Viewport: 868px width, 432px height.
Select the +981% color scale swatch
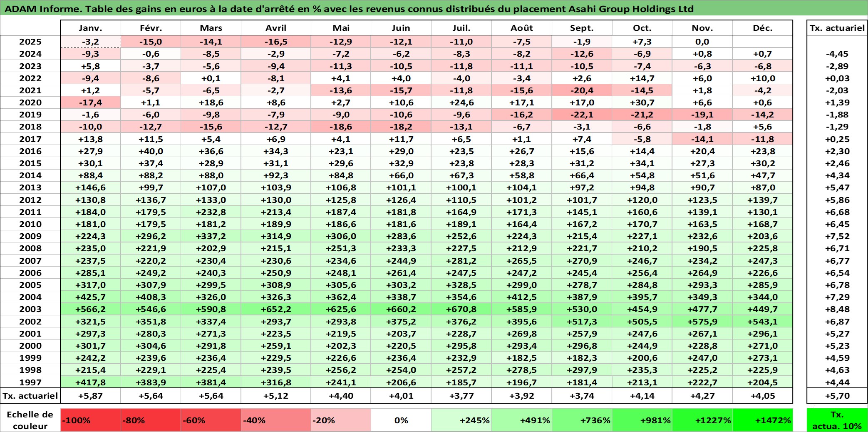pos(642,420)
